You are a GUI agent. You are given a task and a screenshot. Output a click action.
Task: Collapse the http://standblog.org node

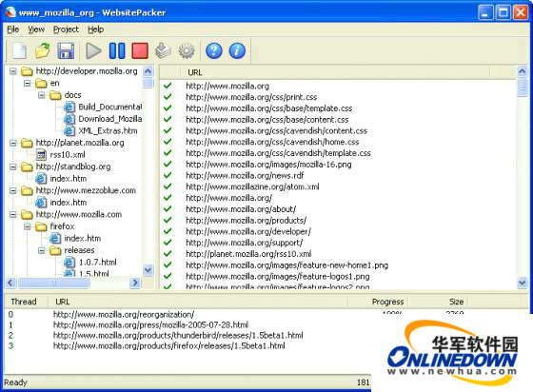[x=13, y=167]
